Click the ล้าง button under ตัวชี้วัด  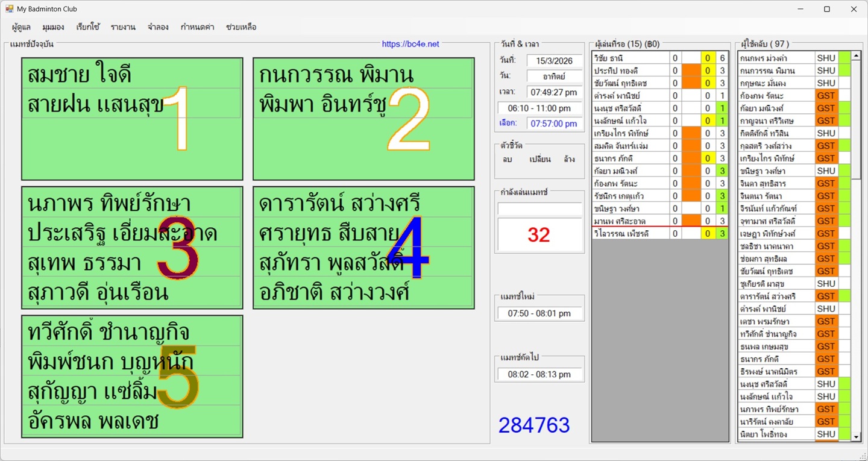pyautogui.click(x=569, y=159)
